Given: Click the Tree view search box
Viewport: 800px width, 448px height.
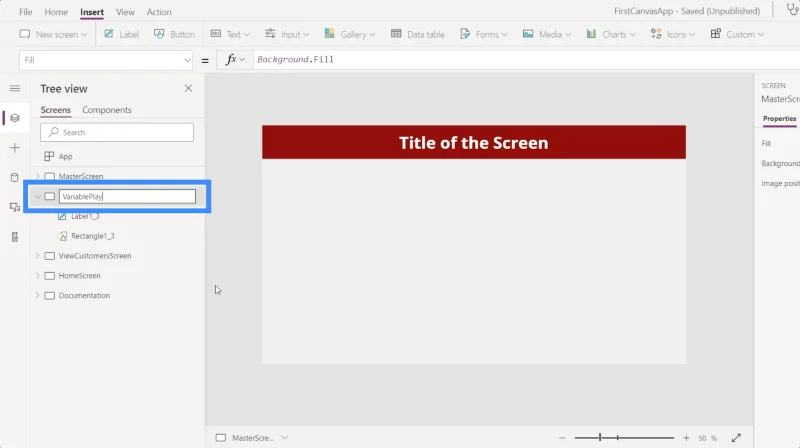Looking at the screenshot, I should click(x=117, y=132).
